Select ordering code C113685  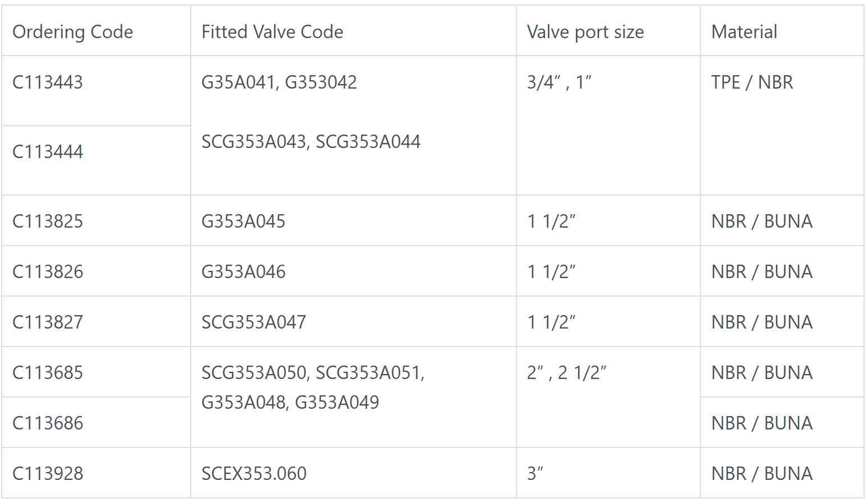(x=48, y=373)
